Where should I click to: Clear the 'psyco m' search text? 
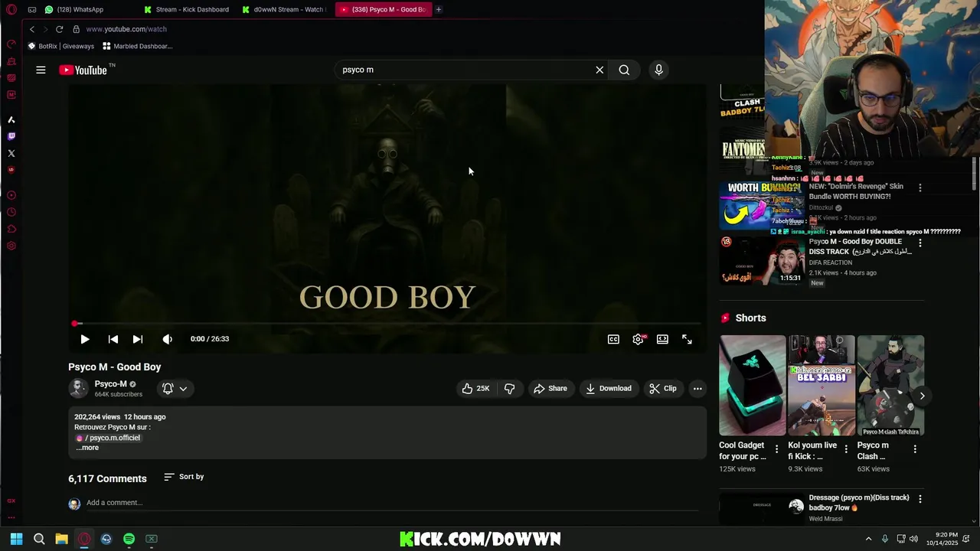click(x=599, y=70)
